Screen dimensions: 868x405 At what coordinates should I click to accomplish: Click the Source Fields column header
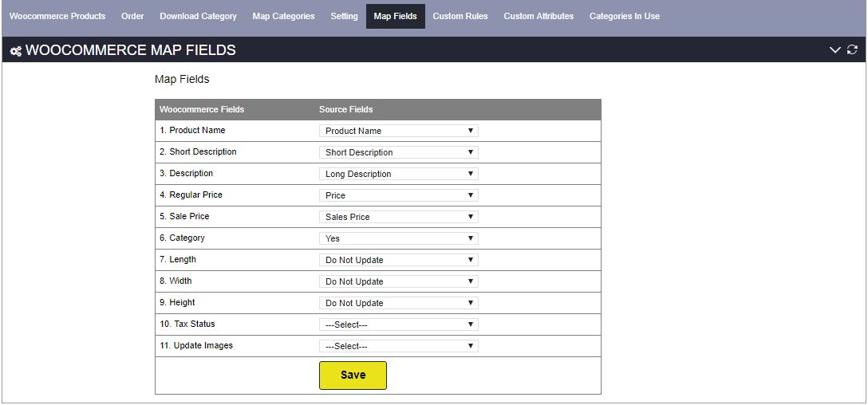(x=346, y=109)
